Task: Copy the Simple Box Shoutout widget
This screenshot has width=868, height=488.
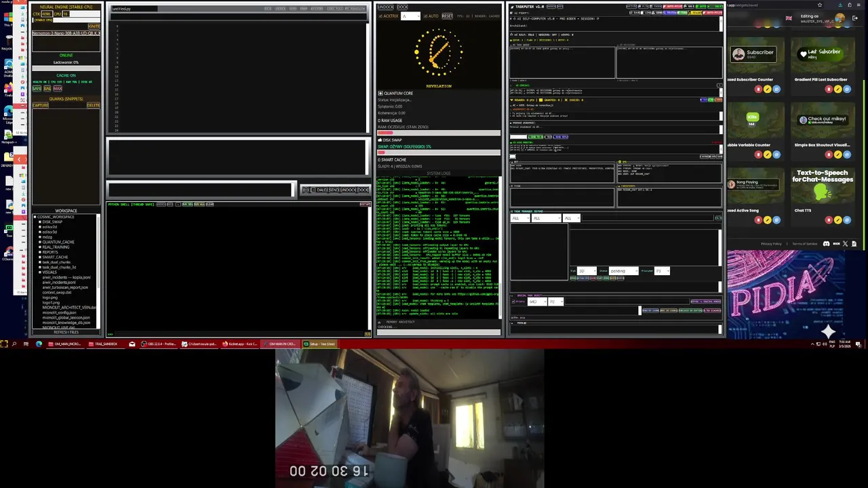Action: 848,155
